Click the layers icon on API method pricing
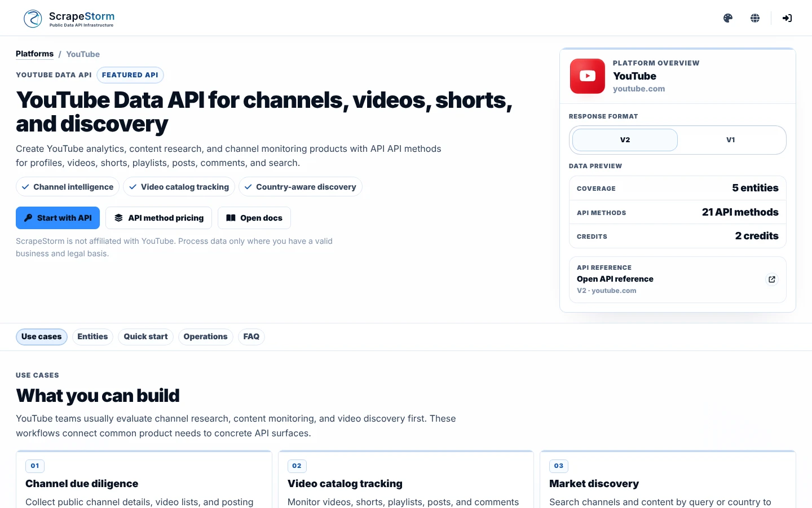This screenshot has width=812, height=508. pyautogui.click(x=118, y=218)
